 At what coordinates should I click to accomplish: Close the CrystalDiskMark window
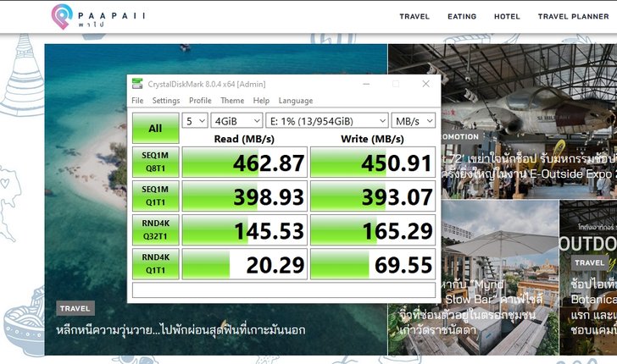[425, 84]
